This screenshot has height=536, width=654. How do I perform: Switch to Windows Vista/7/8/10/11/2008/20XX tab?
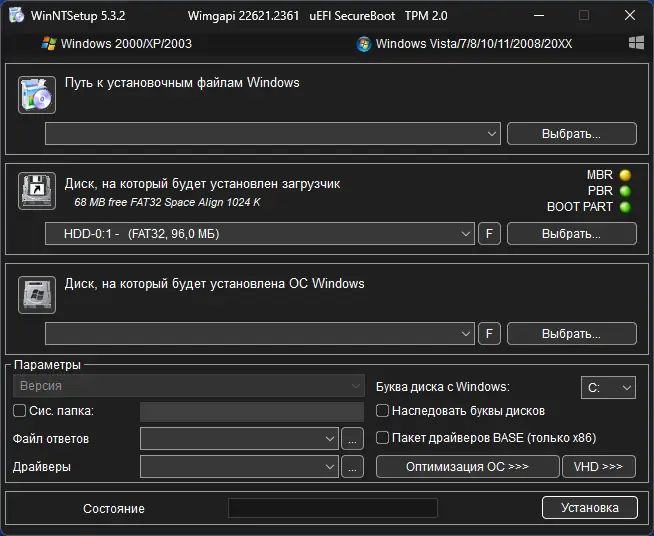(x=464, y=43)
